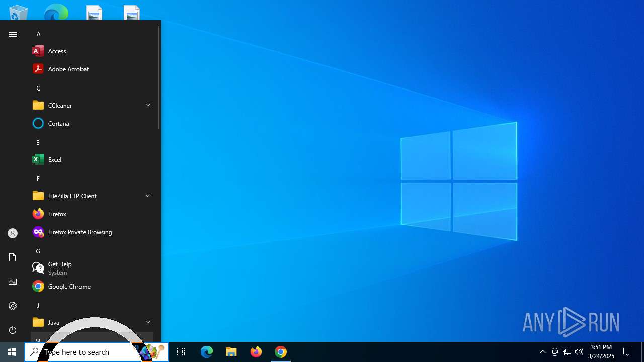The width and height of the screenshot is (644, 362).
Task: Click the Start menu app list scrollbar
Action: click(159, 77)
